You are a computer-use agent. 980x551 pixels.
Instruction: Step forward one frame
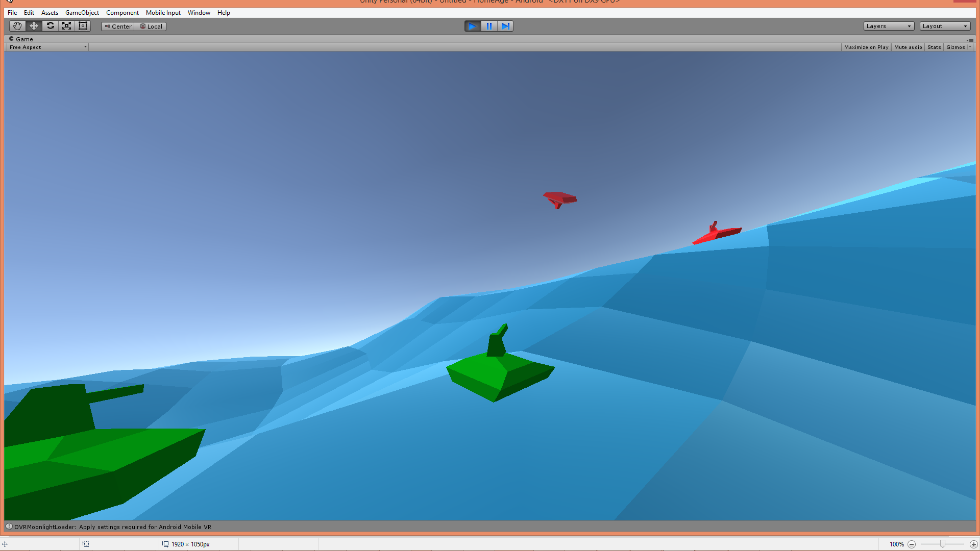click(505, 26)
